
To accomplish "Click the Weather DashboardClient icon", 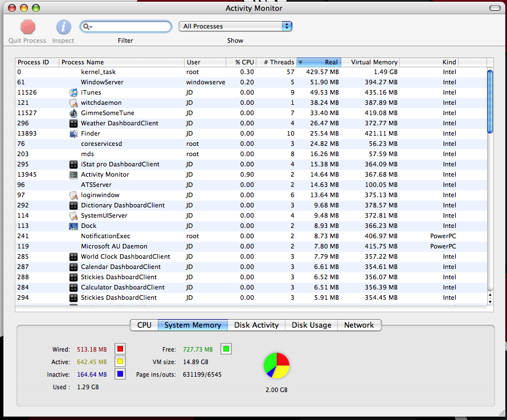I will 73,123.
